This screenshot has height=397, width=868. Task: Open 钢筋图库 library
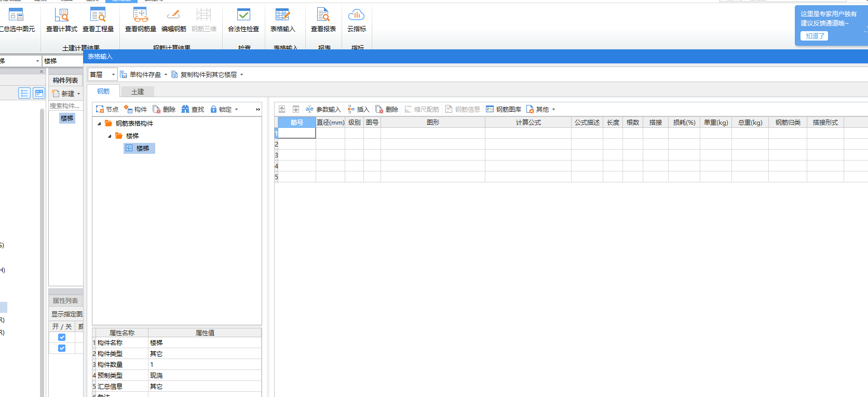[x=504, y=109]
